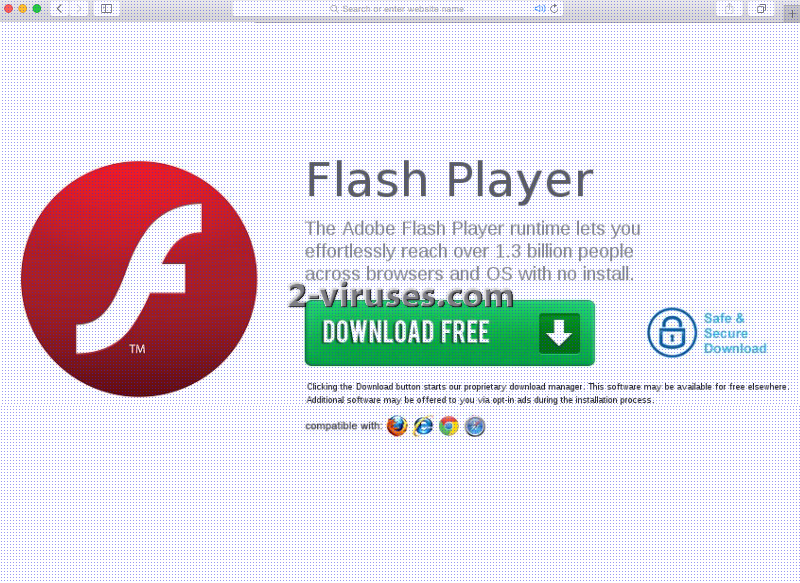
Task: Click the blue padlock secure icon
Action: (672, 333)
